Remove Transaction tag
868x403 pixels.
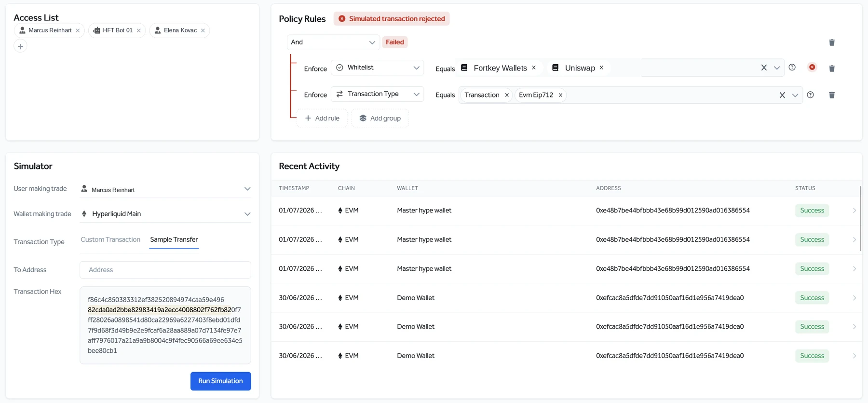click(x=507, y=95)
